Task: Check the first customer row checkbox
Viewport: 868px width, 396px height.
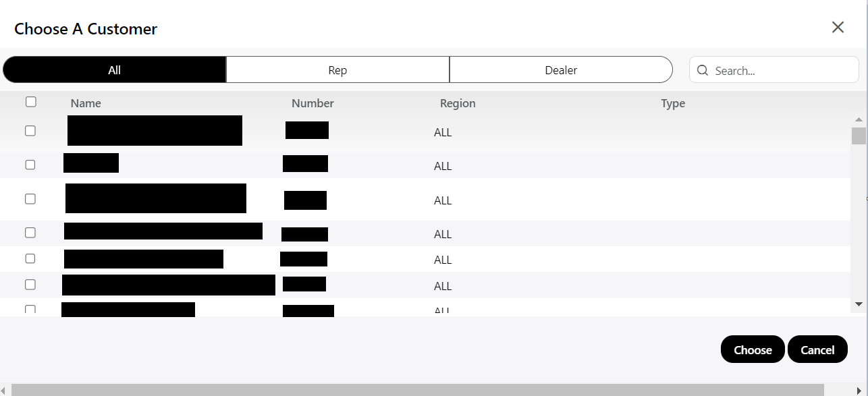Action: [30, 131]
